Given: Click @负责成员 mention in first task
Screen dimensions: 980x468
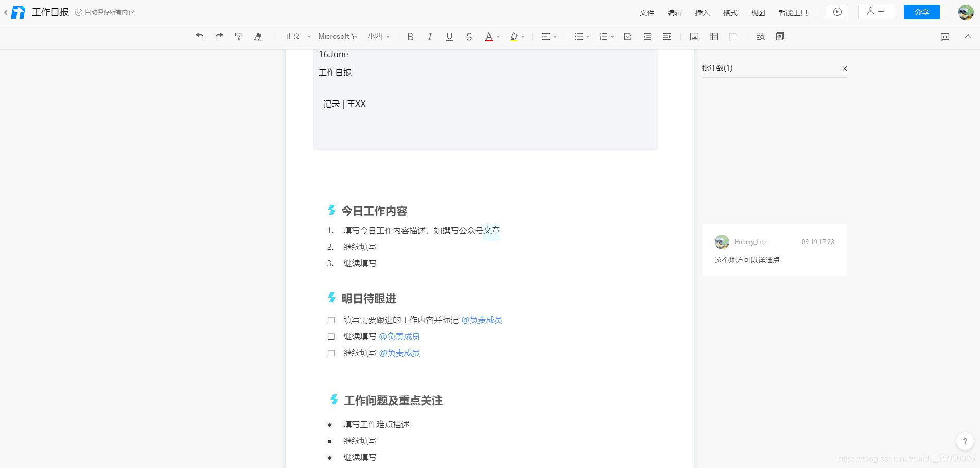Looking at the screenshot, I should tap(482, 320).
